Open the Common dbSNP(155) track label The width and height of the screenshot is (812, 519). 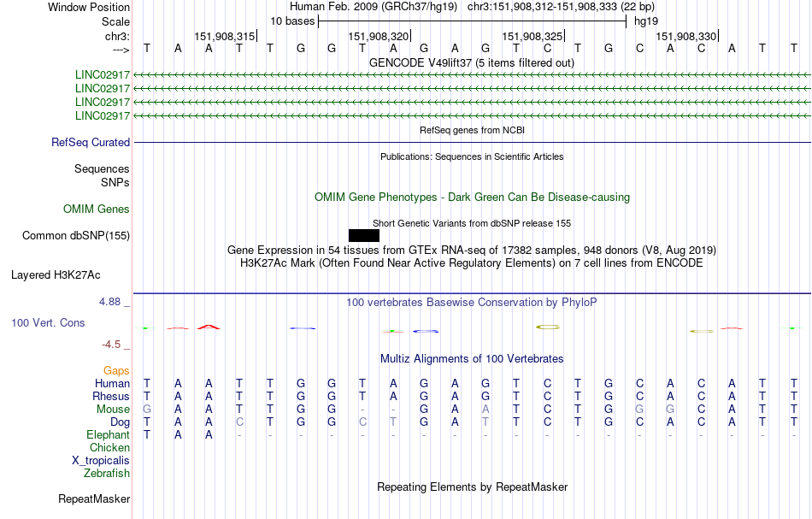(x=76, y=236)
